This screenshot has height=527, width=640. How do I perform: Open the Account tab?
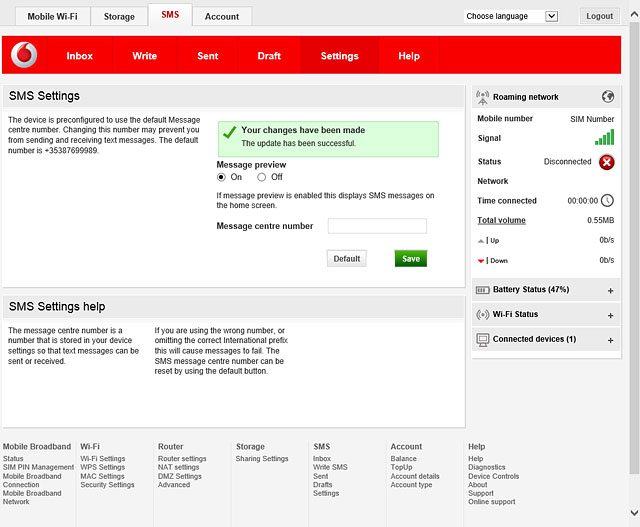222,17
